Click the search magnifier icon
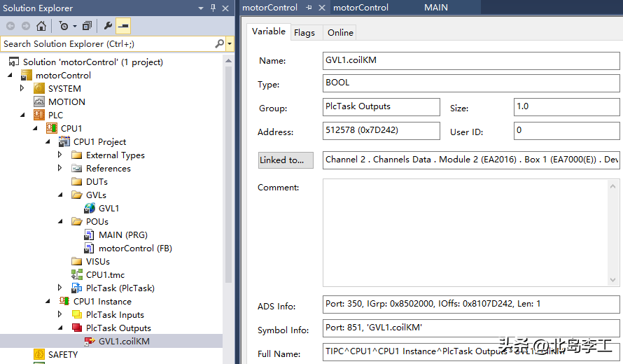This screenshot has height=364, width=623. [219, 43]
